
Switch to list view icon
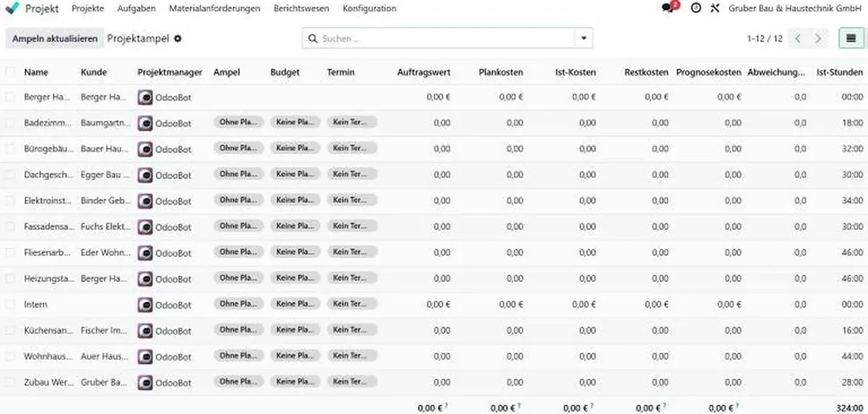[x=851, y=38]
